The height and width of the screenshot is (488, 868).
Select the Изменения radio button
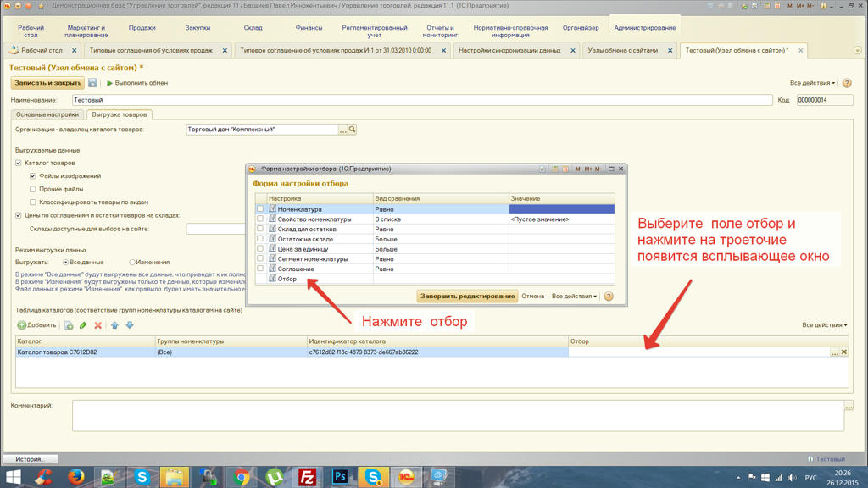[x=132, y=263]
